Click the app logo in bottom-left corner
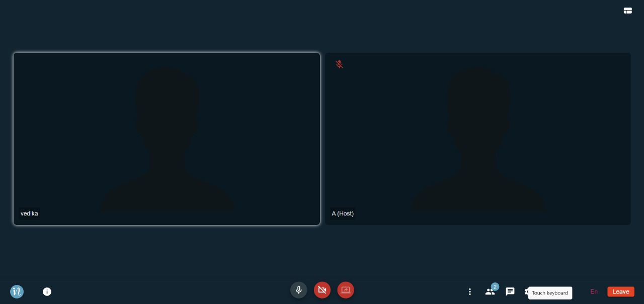Screen dimensions: 644x304 click(x=17, y=291)
